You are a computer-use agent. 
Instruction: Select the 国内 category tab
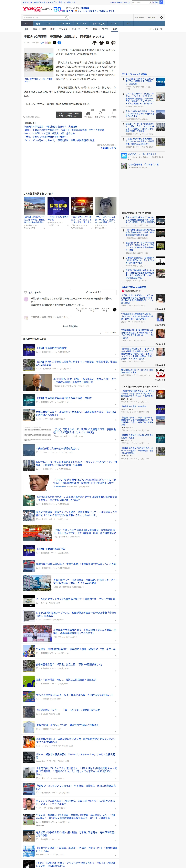35,29
